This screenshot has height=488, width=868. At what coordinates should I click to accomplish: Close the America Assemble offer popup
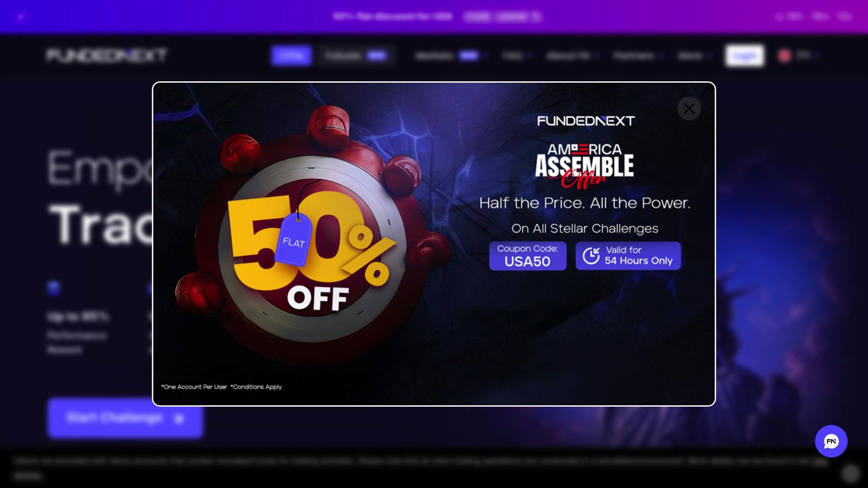[689, 109]
